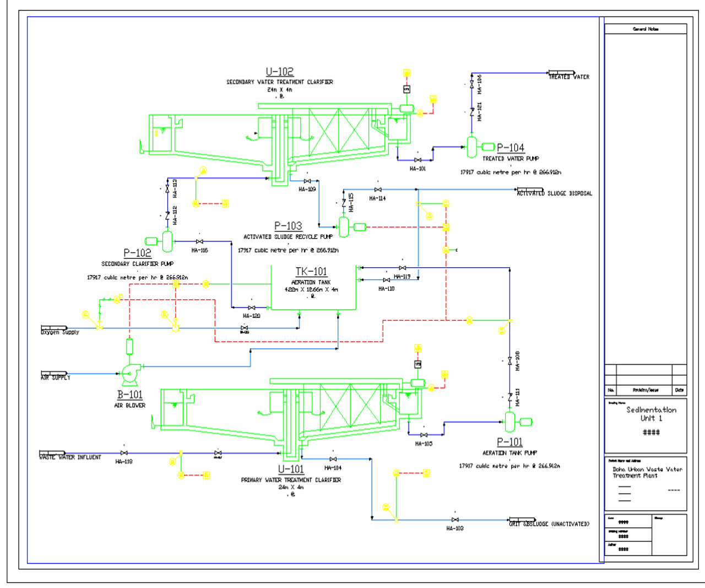Select the General Notes header cell

(x=646, y=29)
